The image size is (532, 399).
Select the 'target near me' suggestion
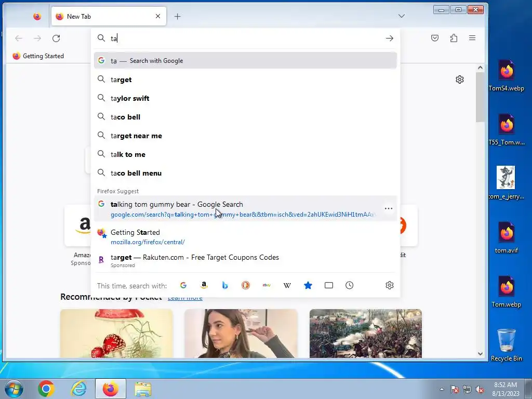tap(245, 136)
